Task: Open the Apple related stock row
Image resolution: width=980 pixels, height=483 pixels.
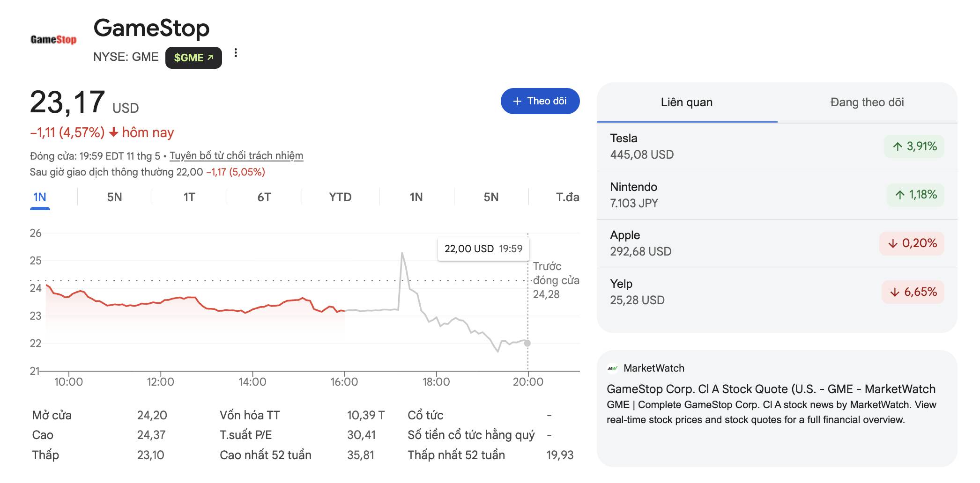Action: [777, 243]
